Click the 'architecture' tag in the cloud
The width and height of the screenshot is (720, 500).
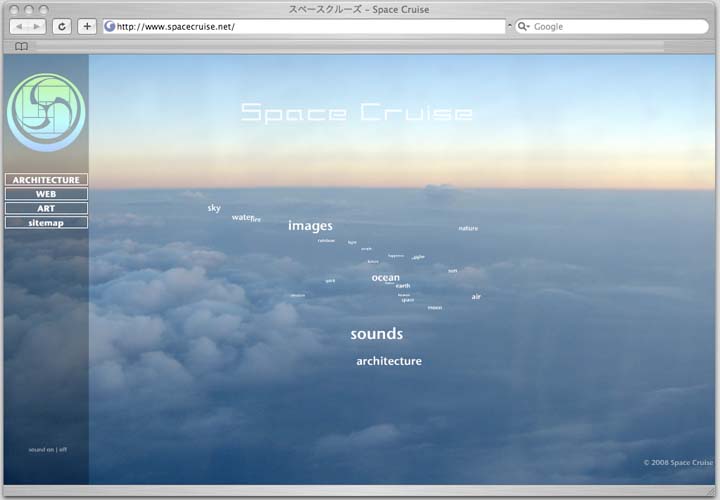coord(389,361)
